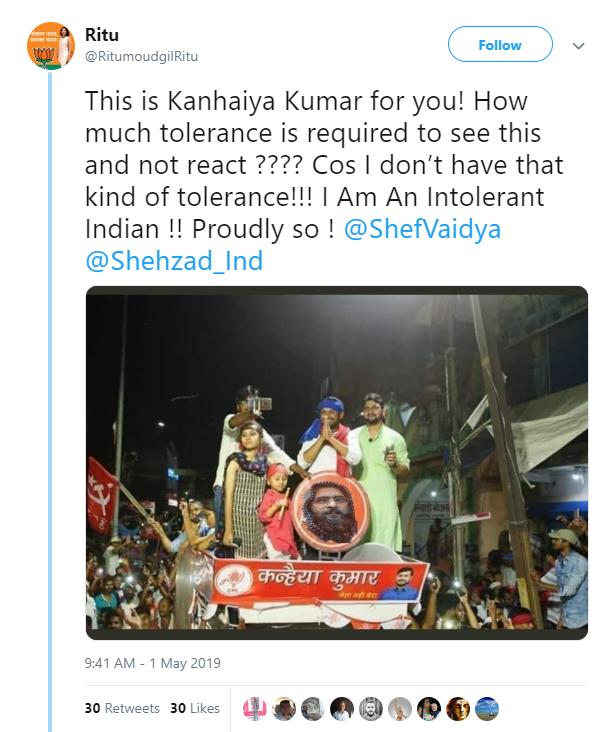
Task: Follow the Ritu account
Action: [500, 44]
